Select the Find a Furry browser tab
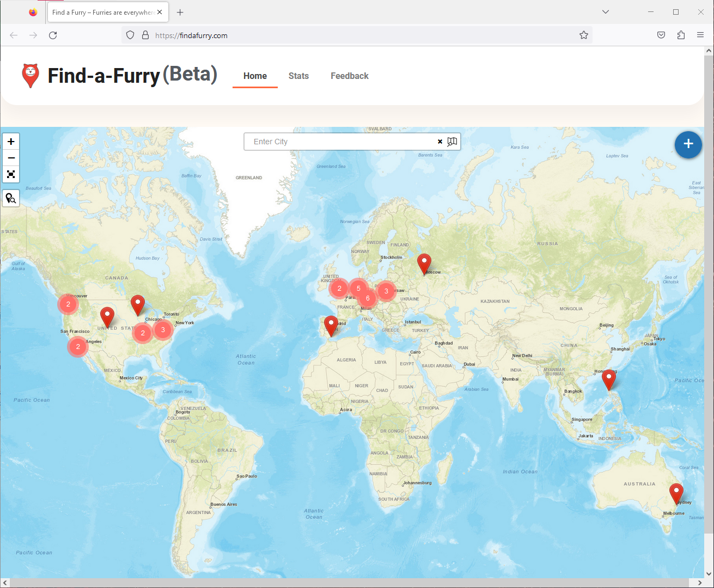Image resolution: width=714 pixels, height=588 pixels. pyautogui.click(x=108, y=12)
